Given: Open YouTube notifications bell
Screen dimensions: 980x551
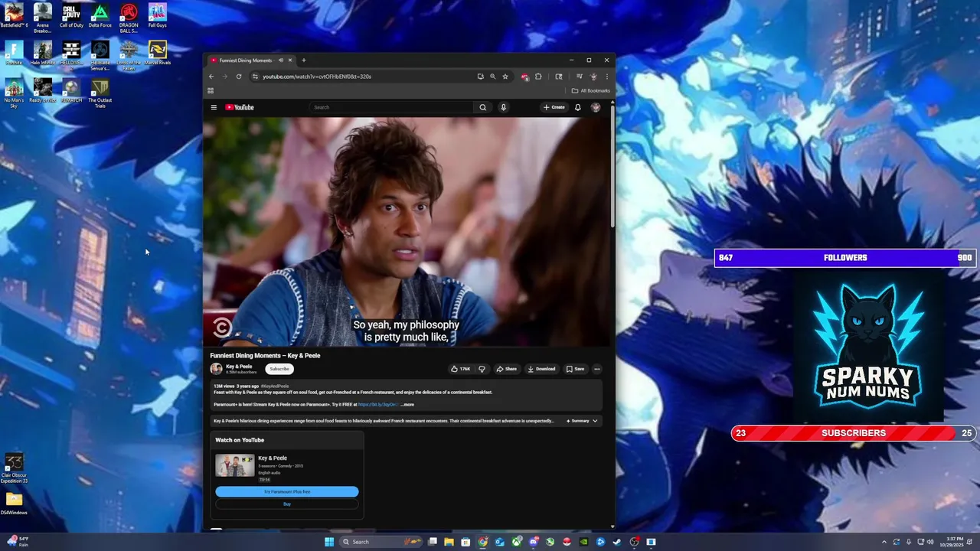Looking at the screenshot, I should coord(577,107).
